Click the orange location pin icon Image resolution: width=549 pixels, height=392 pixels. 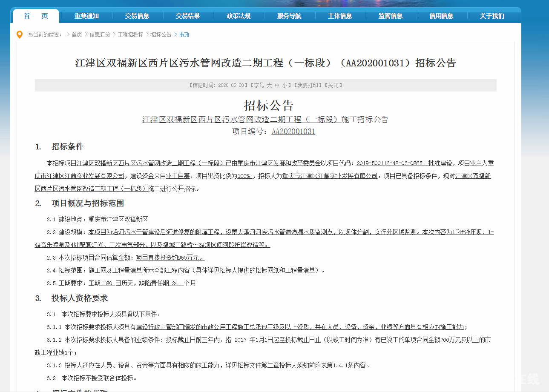click(19, 34)
